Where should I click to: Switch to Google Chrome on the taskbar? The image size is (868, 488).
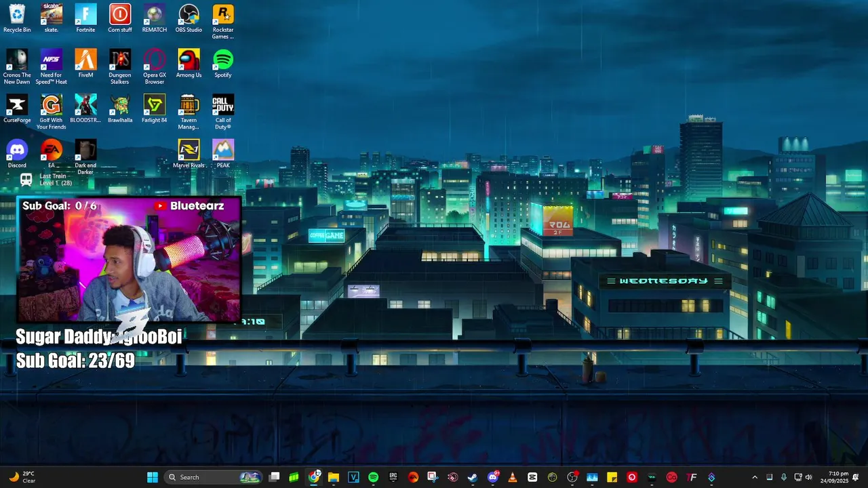313,477
